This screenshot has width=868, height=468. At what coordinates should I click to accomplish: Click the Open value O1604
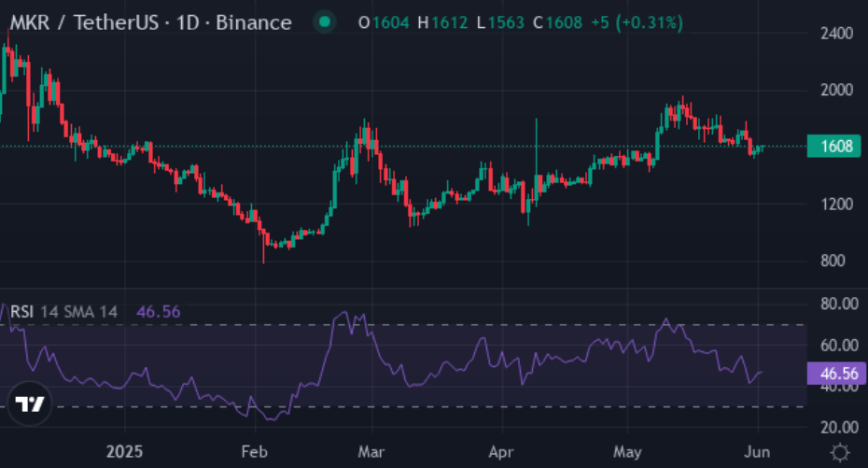[384, 22]
